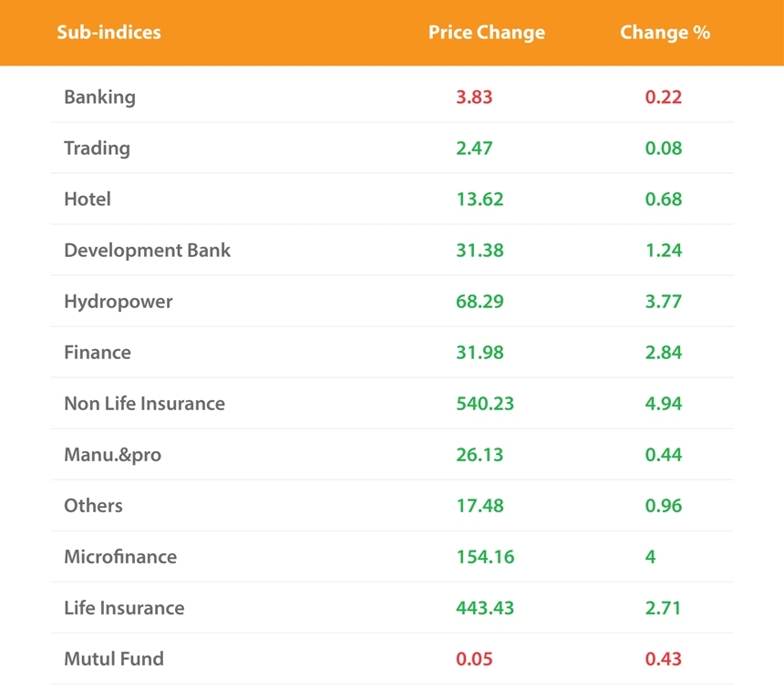Select the Hydropower sub-index
This screenshot has height=700, width=784.
coord(118,302)
